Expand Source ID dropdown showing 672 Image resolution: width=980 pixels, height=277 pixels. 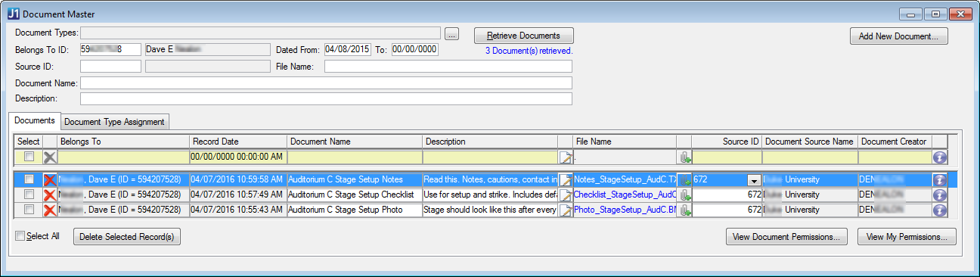(753, 180)
